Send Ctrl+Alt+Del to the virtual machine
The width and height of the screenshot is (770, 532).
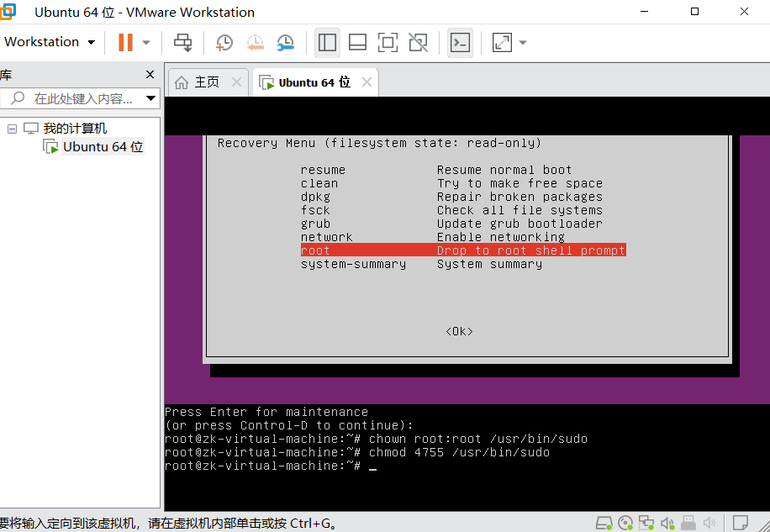point(183,42)
